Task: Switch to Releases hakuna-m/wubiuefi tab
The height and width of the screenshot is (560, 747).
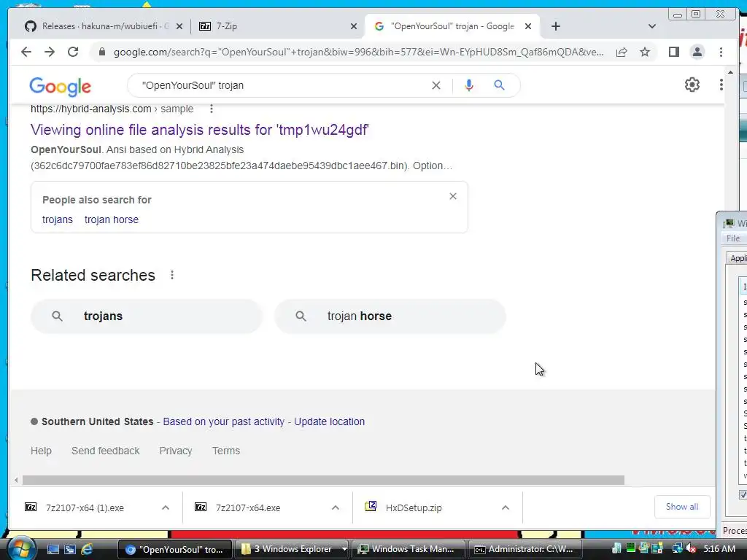Action: [x=98, y=26]
